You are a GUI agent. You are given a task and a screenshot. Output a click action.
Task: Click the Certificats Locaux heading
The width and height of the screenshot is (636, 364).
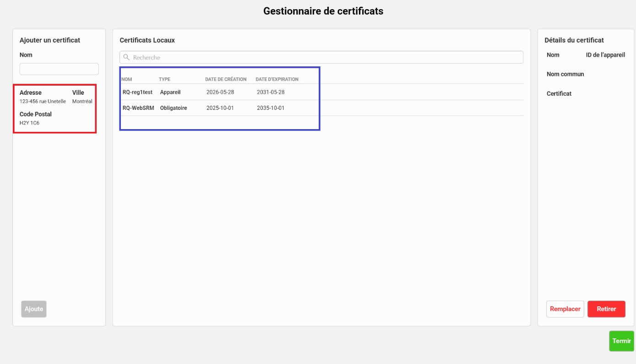coord(147,40)
